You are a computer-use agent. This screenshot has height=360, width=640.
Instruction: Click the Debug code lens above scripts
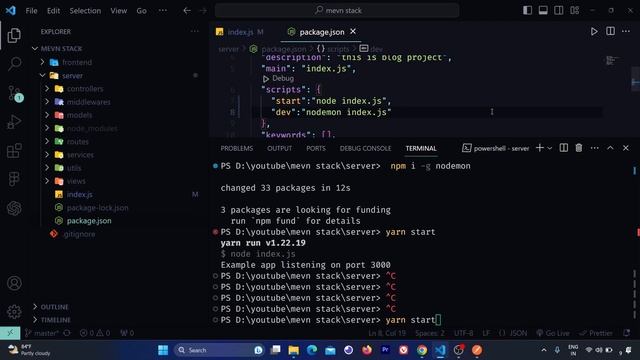coord(278,78)
